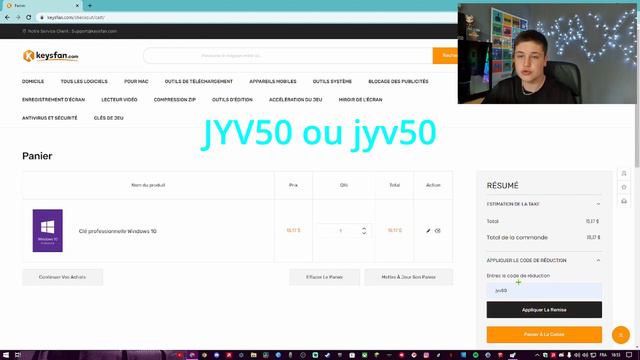This screenshot has width=640, height=360.
Task: Open Outils de téléchargement category
Action: [x=199, y=82]
